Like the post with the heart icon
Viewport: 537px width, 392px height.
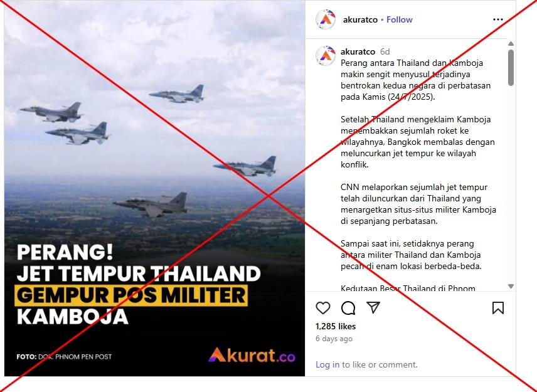[x=322, y=308]
